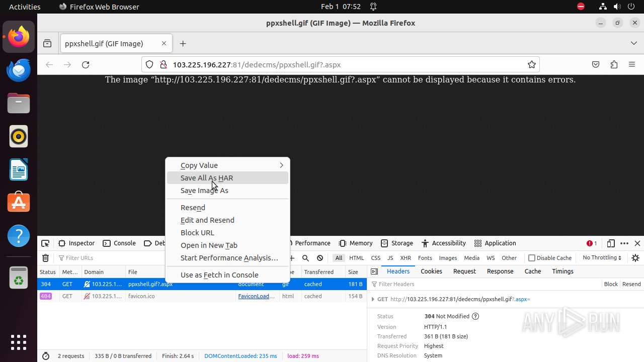Screen dimensions: 644x362
Task: Toggle the network details side panel icon
Action: pos(374,271)
